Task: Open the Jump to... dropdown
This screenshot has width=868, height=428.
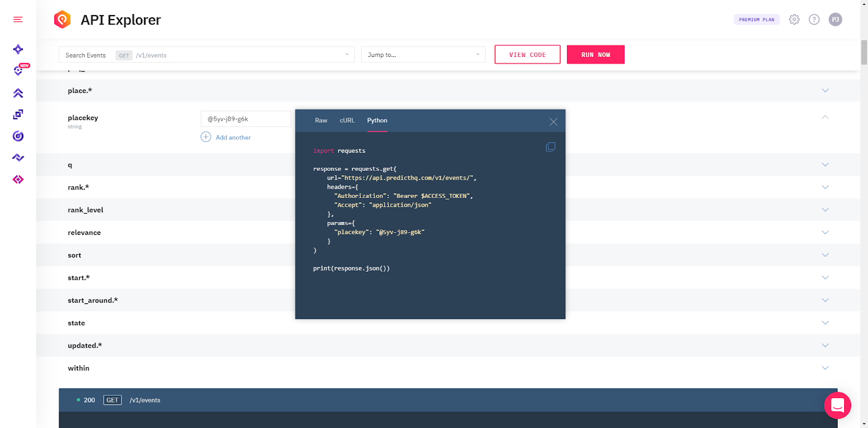Action: click(423, 55)
